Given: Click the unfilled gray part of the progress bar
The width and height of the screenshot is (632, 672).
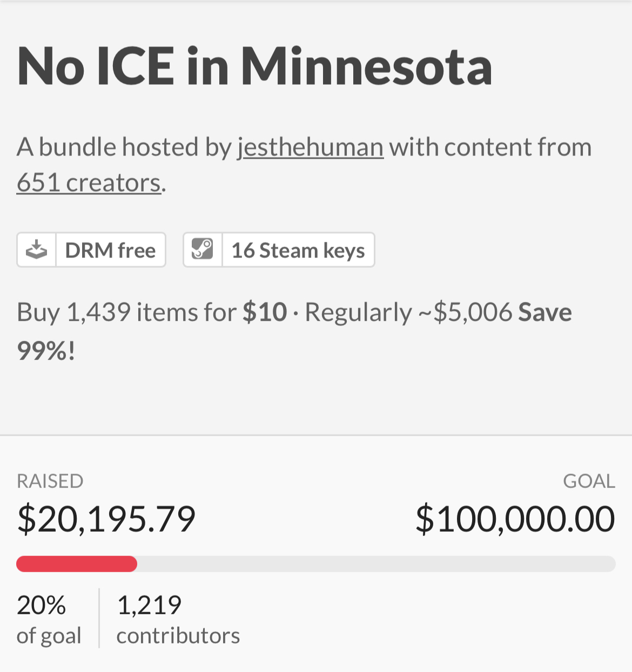Looking at the screenshot, I should tap(376, 564).
